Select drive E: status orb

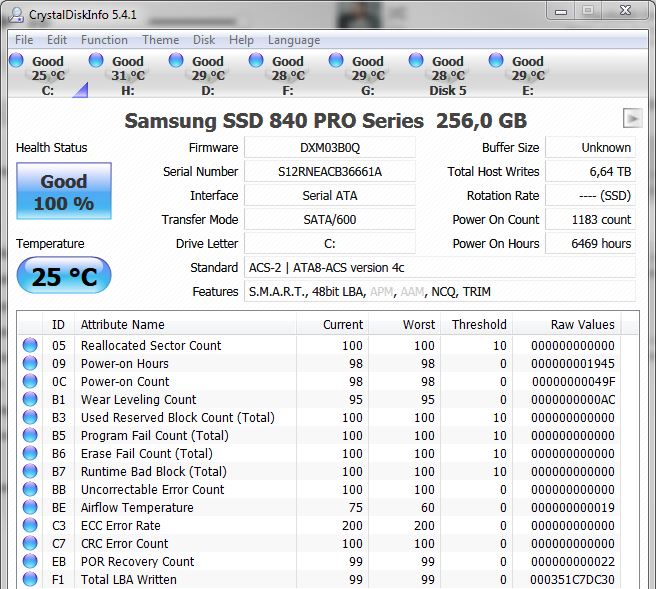pyautogui.click(x=496, y=60)
